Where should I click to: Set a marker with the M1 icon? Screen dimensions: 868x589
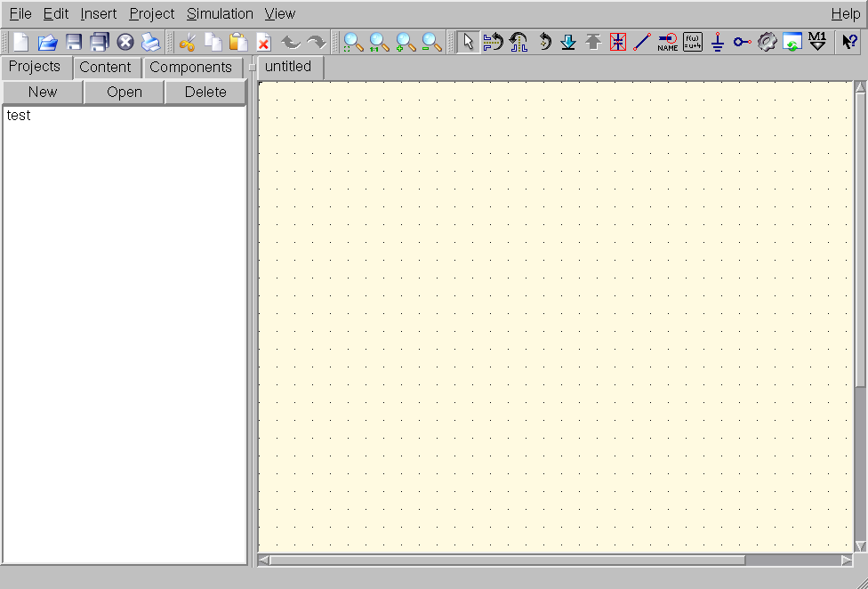click(x=818, y=42)
